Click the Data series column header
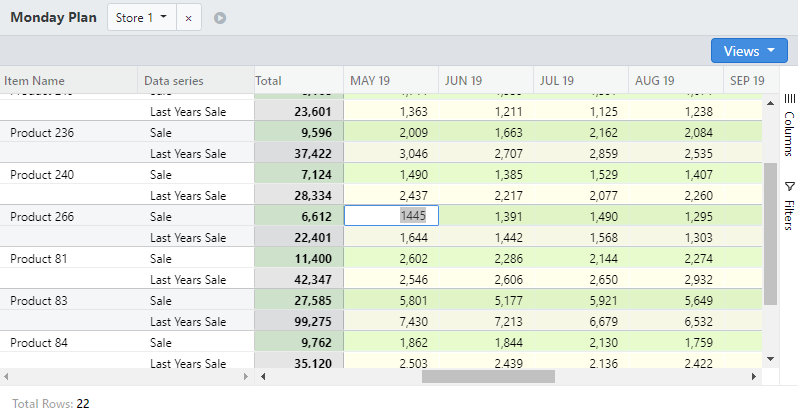This screenshot has width=798, height=413. click(x=174, y=81)
